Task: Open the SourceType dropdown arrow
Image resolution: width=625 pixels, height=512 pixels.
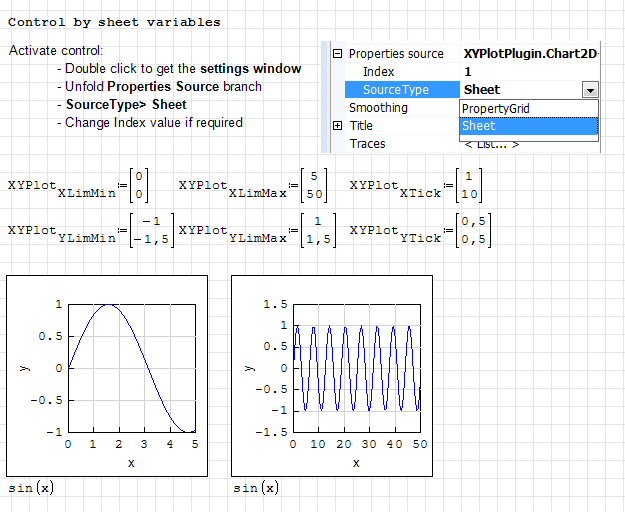Action: tap(589, 90)
